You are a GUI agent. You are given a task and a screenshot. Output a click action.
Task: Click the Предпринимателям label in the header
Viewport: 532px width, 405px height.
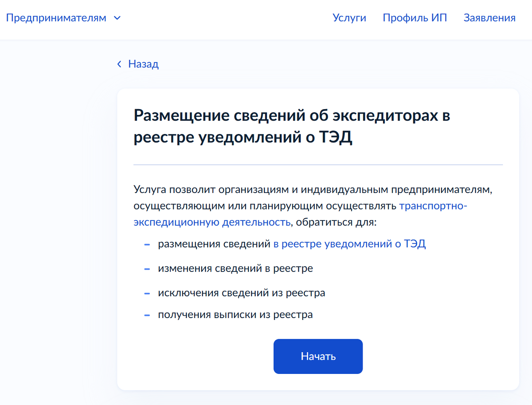(x=56, y=18)
